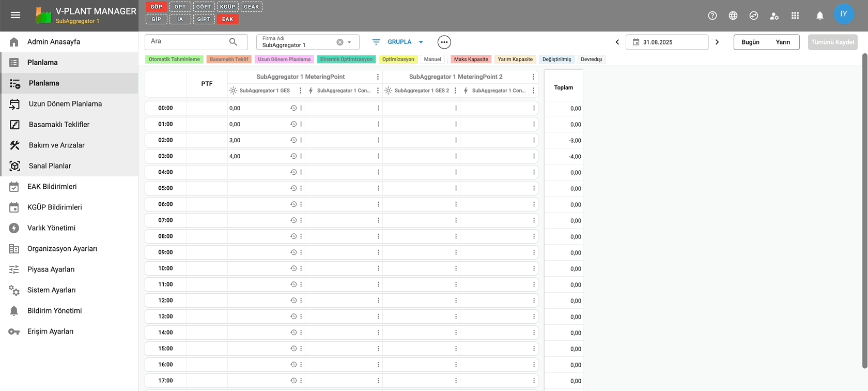Image resolution: width=868 pixels, height=391 pixels.
Task: Open the notifications bell icon
Action: [820, 16]
